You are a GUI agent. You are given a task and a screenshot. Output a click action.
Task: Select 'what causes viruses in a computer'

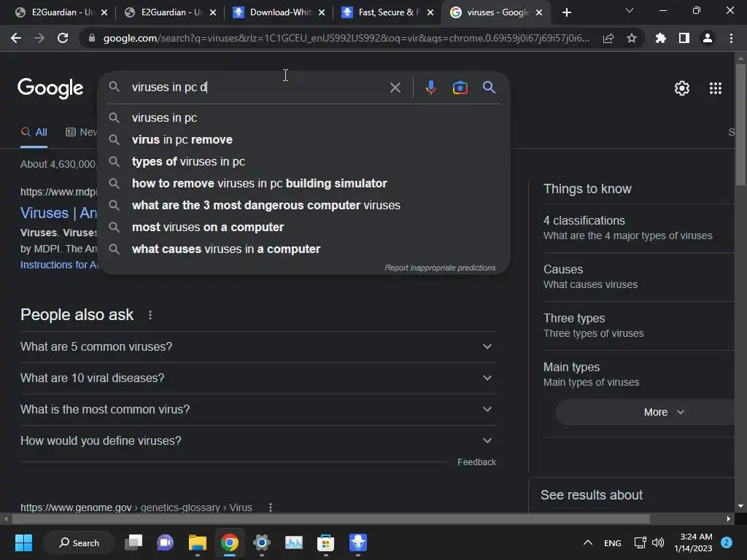tap(304, 249)
